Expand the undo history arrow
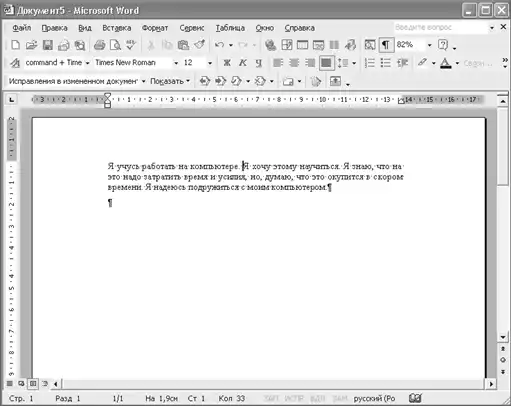The image size is (511, 406). click(x=231, y=45)
